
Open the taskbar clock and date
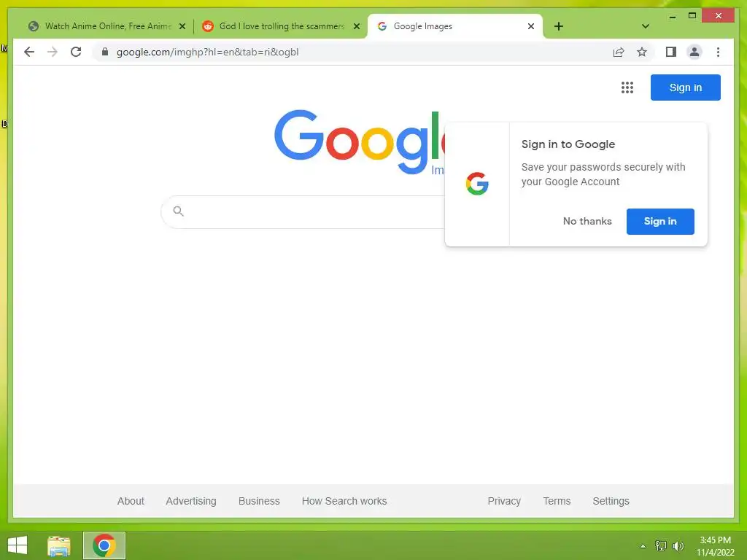pos(715,546)
